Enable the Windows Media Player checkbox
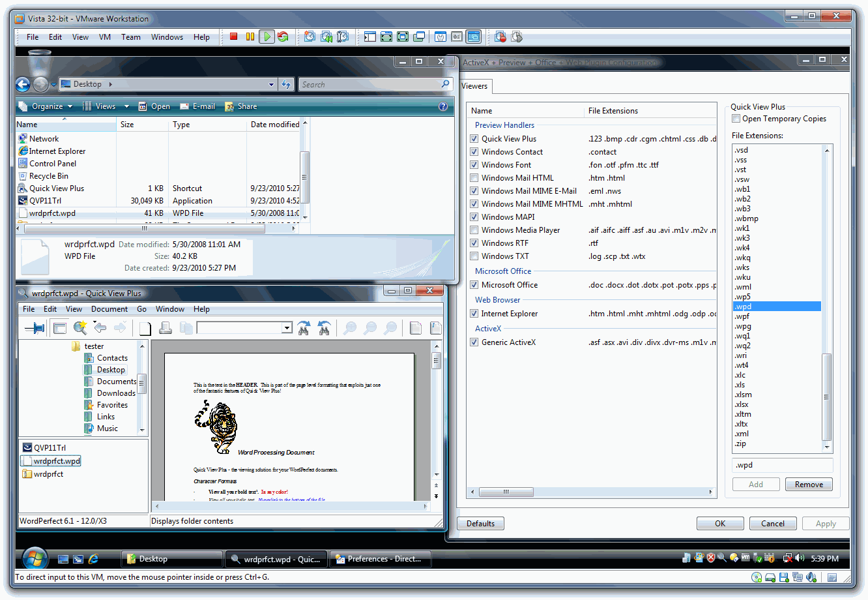868x600 pixels. coord(474,230)
